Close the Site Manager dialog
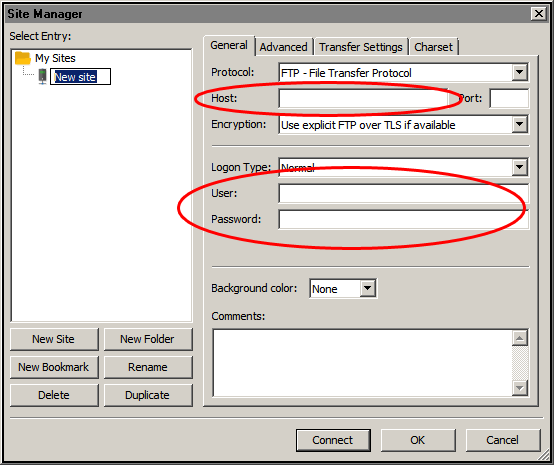The width and height of the screenshot is (554, 465). coord(539,14)
